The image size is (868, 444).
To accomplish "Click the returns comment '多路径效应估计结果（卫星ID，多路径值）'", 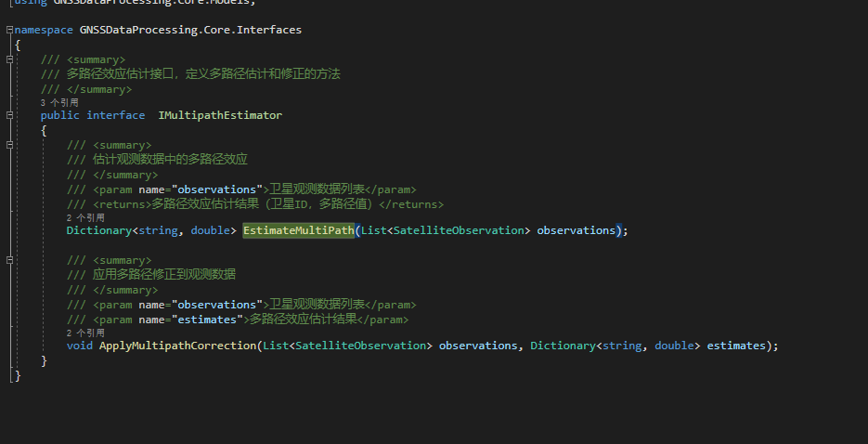I will pyautogui.click(x=266, y=204).
